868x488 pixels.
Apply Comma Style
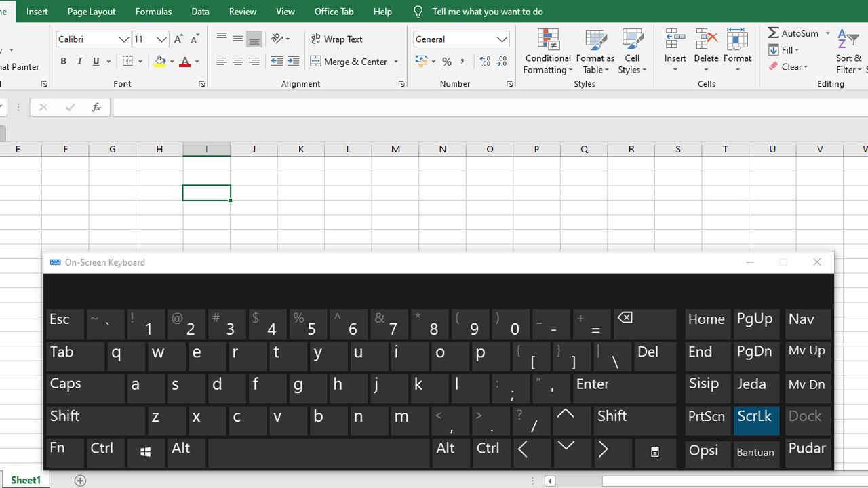point(462,62)
